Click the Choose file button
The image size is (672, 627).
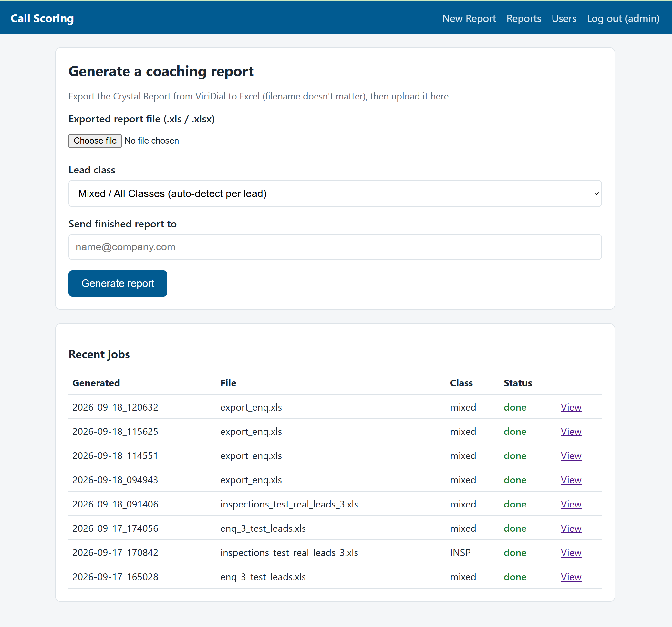pos(95,141)
